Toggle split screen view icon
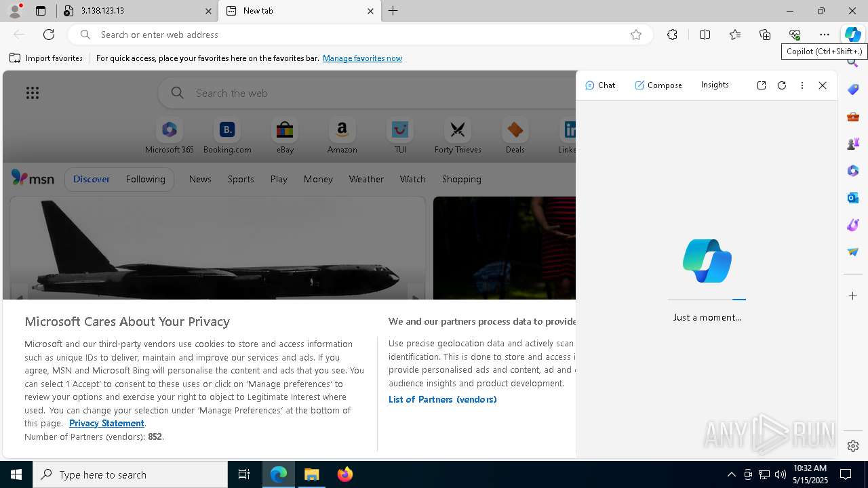868x488 pixels. tap(705, 35)
